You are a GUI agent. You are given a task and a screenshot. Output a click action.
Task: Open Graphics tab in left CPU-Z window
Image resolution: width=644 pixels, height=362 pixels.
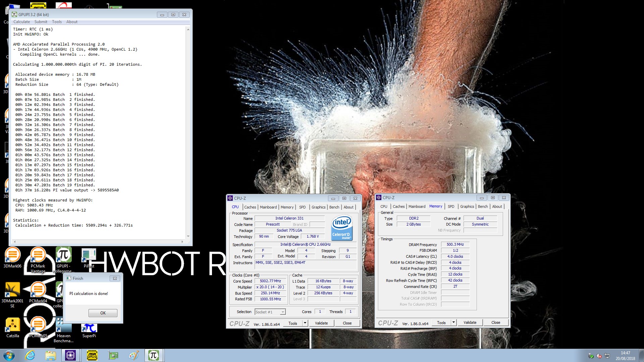[318, 207]
